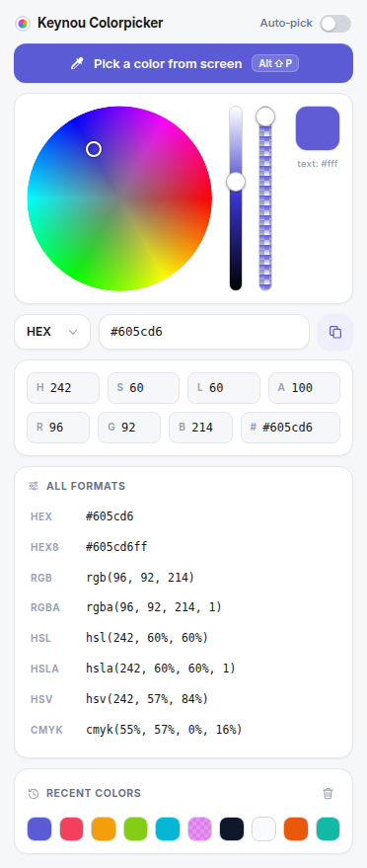Viewport: 367px width, 868px height.
Task: Click the HSLA value hsla(242, 60%, 60%, 1)
Action: point(161,669)
